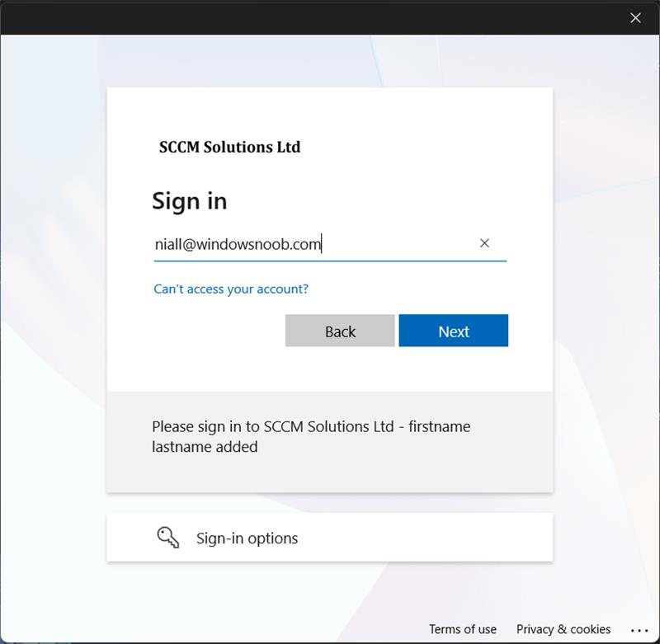
Task: Clear the email field with the X icon
Action: click(484, 243)
